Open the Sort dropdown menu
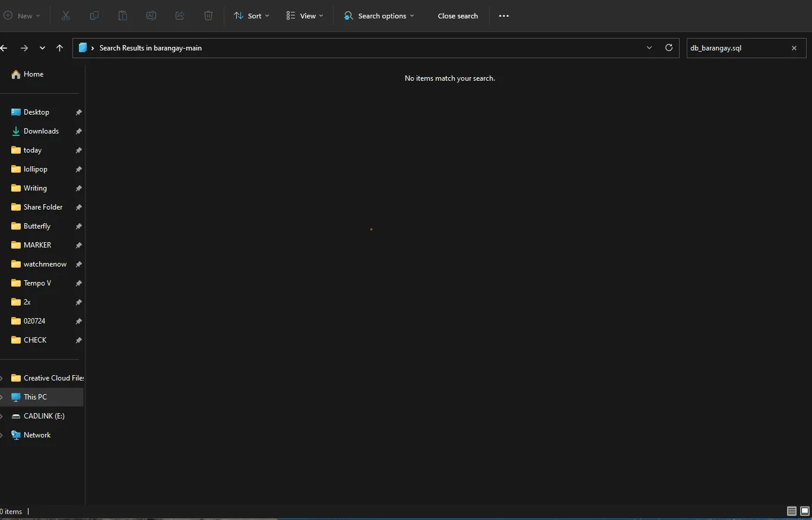 [252, 16]
